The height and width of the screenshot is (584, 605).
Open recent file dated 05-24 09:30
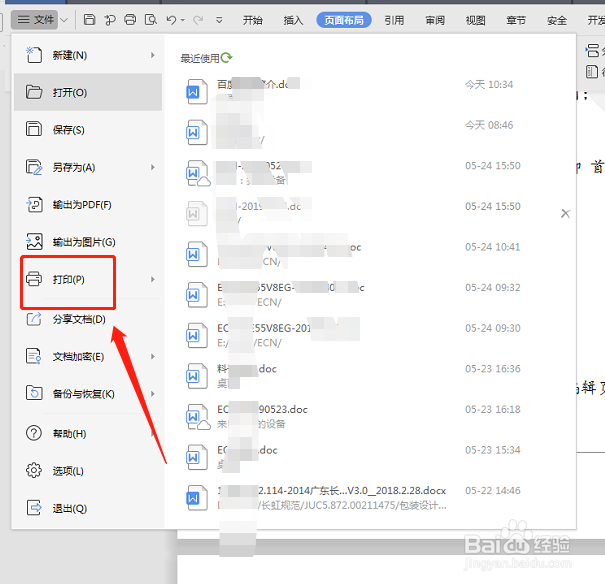369,335
